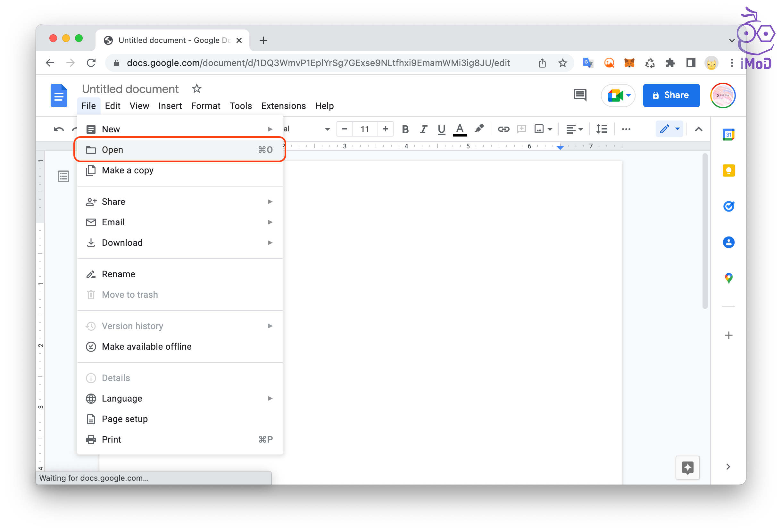Viewport: 782px width, 532px height.
Task: Open the editing mode pencil dropdown
Action: [x=669, y=129]
